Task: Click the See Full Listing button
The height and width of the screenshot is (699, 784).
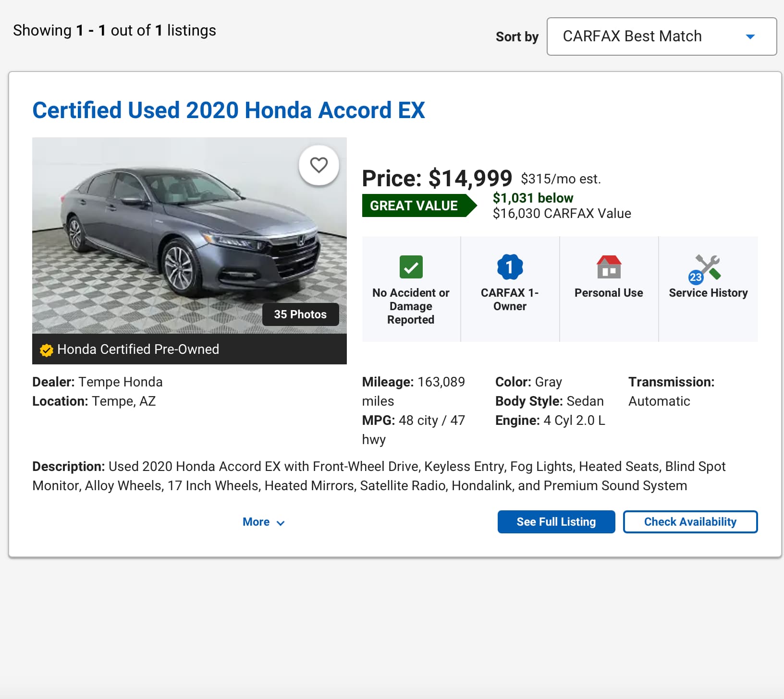Action: pyautogui.click(x=556, y=522)
